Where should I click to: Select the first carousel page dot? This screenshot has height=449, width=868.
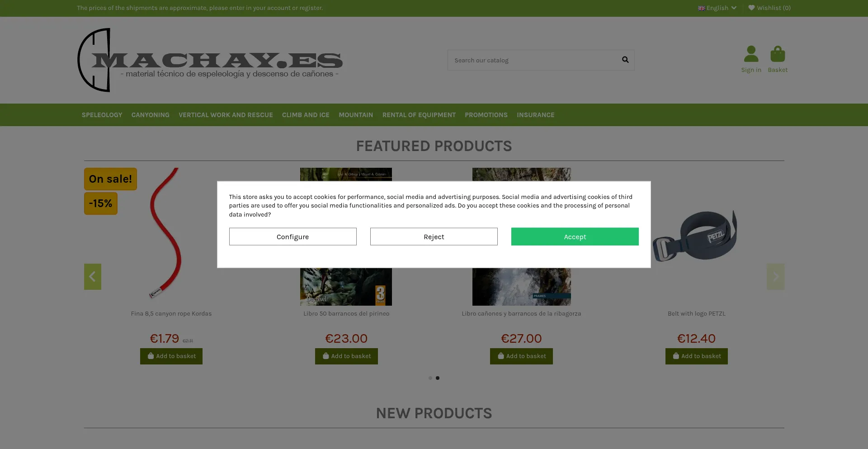pyautogui.click(x=430, y=378)
